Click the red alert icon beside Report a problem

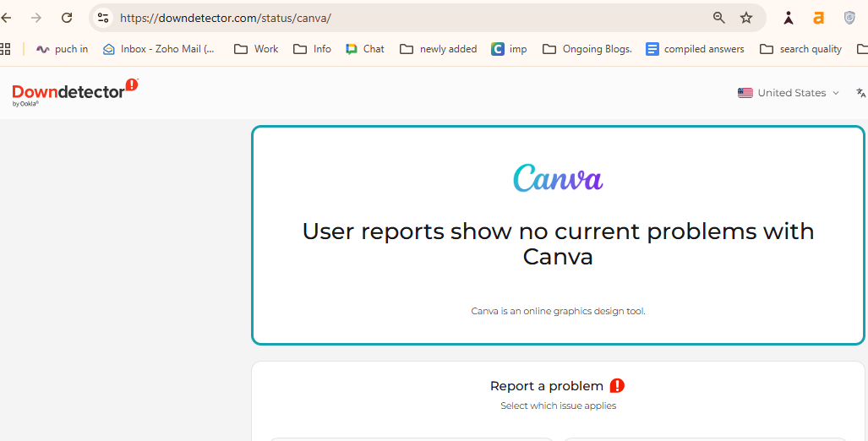point(617,386)
